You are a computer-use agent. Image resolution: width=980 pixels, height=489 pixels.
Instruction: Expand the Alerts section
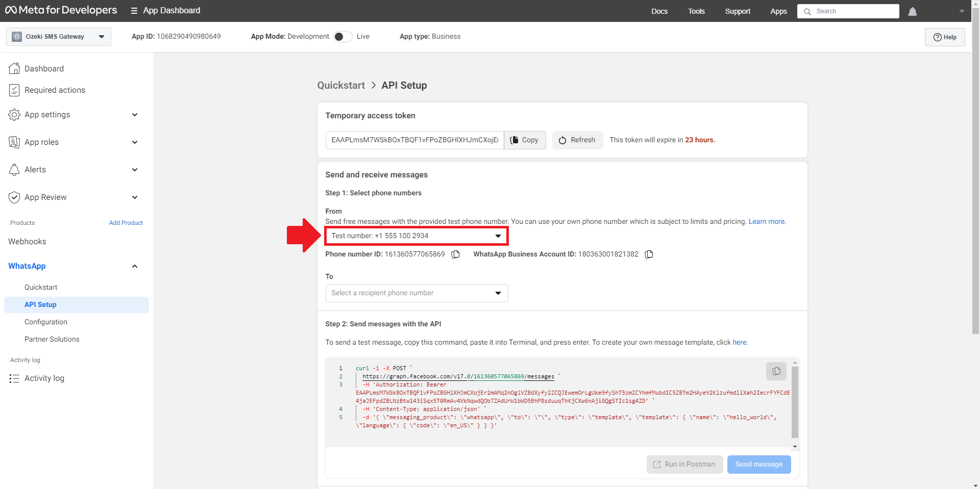(x=135, y=170)
